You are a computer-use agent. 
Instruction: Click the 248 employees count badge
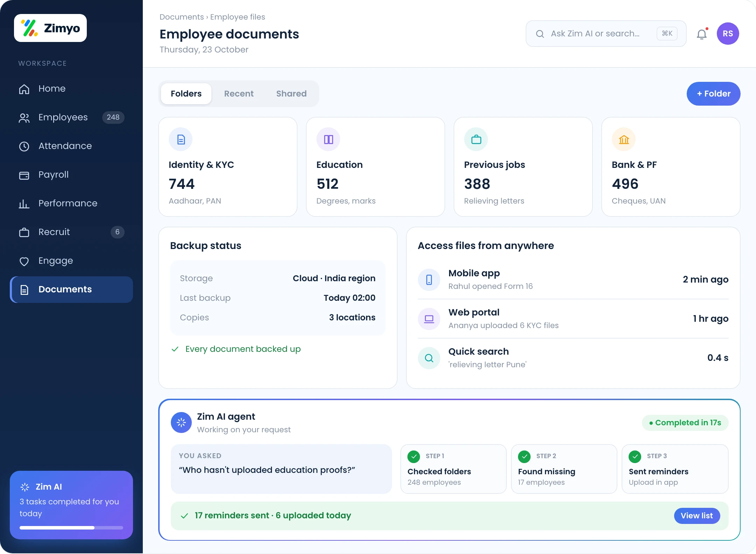click(x=113, y=117)
